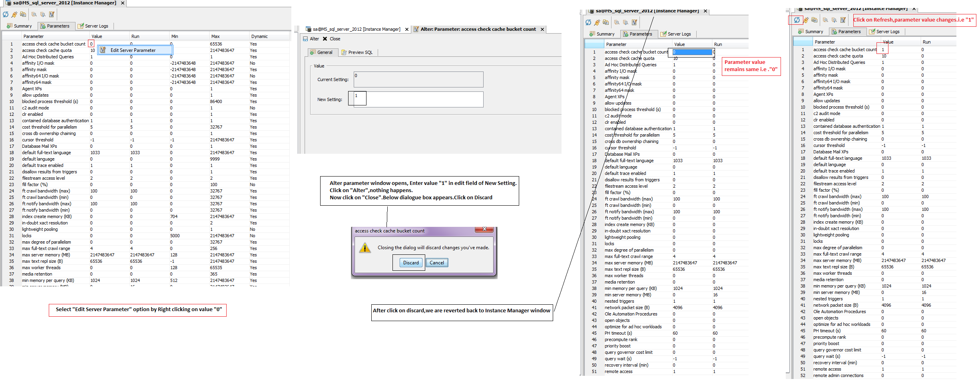The width and height of the screenshot is (980, 385).
Task: Close the Alter Parameter document tab
Action: click(x=542, y=29)
